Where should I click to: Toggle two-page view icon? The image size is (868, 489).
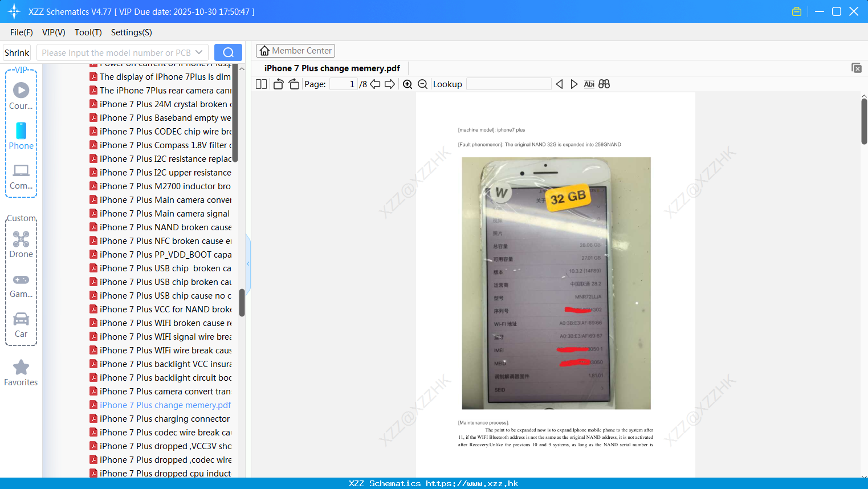click(262, 84)
